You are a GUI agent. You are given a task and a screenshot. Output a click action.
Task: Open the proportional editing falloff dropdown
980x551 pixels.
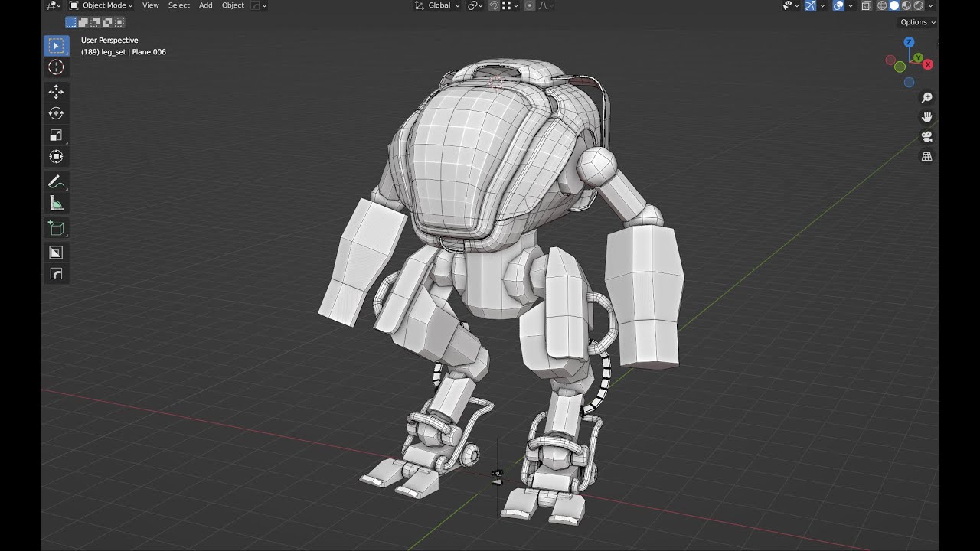(544, 5)
